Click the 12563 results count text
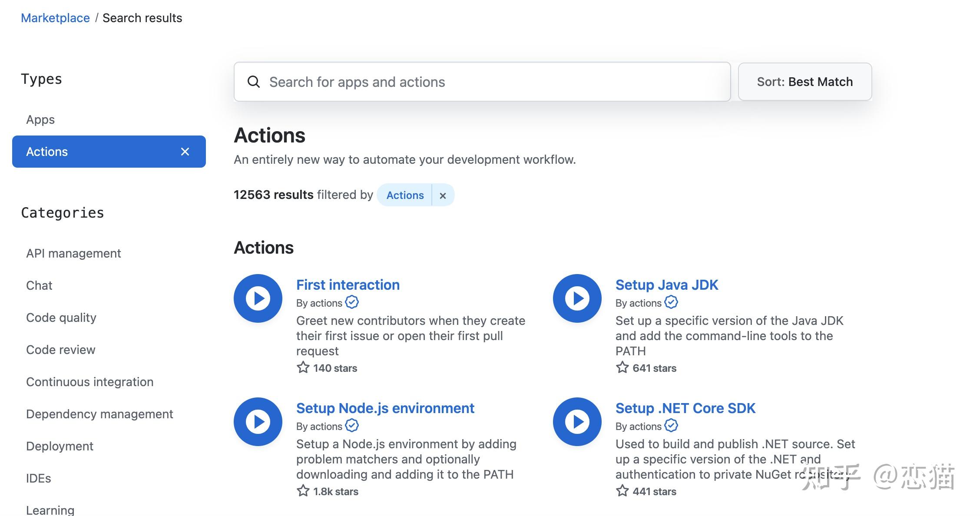 273,195
